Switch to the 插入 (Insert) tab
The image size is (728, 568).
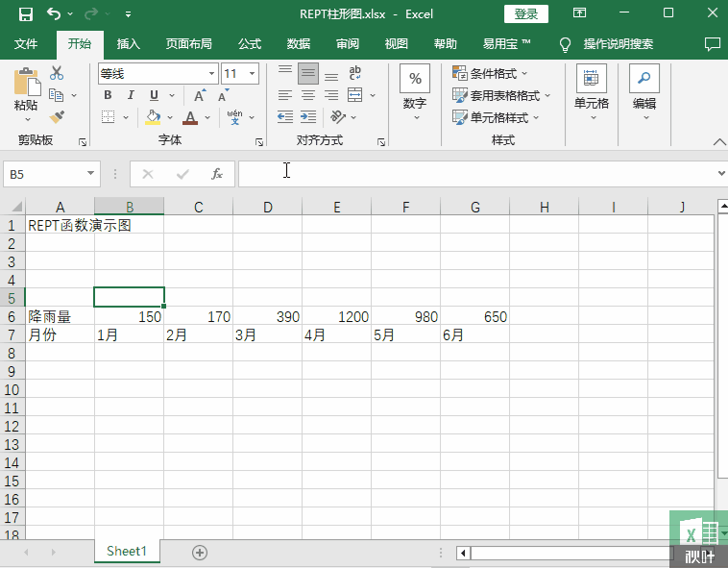(128, 44)
